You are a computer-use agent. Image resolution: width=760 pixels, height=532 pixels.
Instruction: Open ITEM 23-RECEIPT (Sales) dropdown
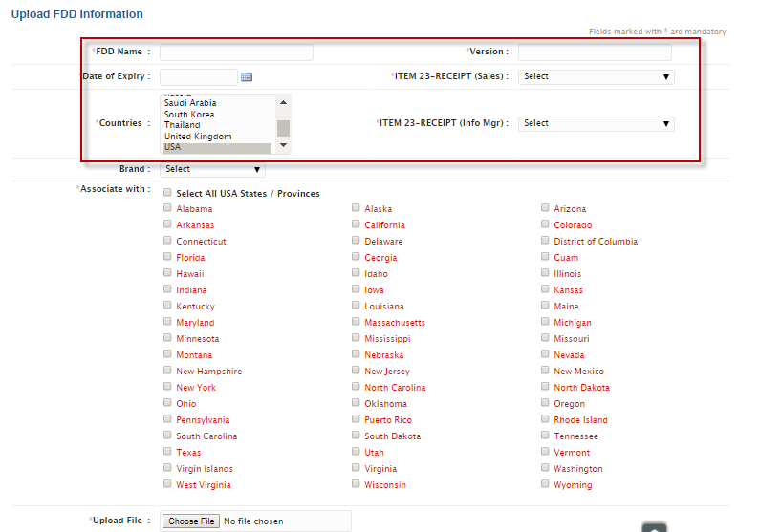pos(596,76)
